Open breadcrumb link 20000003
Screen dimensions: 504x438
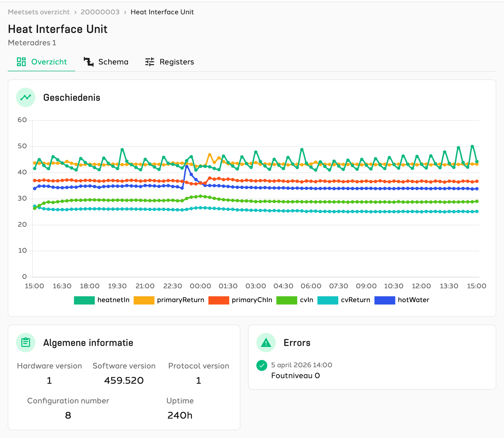point(100,12)
